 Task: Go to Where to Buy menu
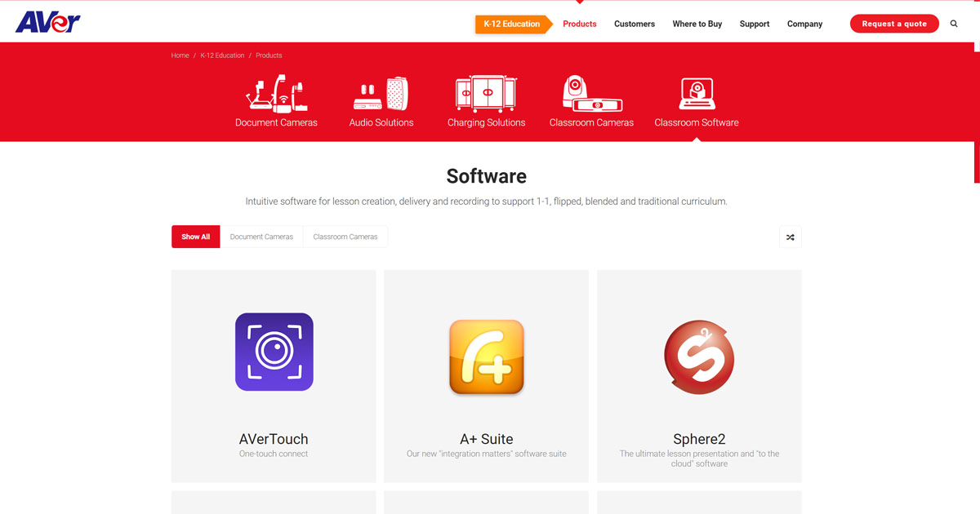tap(697, 24)
